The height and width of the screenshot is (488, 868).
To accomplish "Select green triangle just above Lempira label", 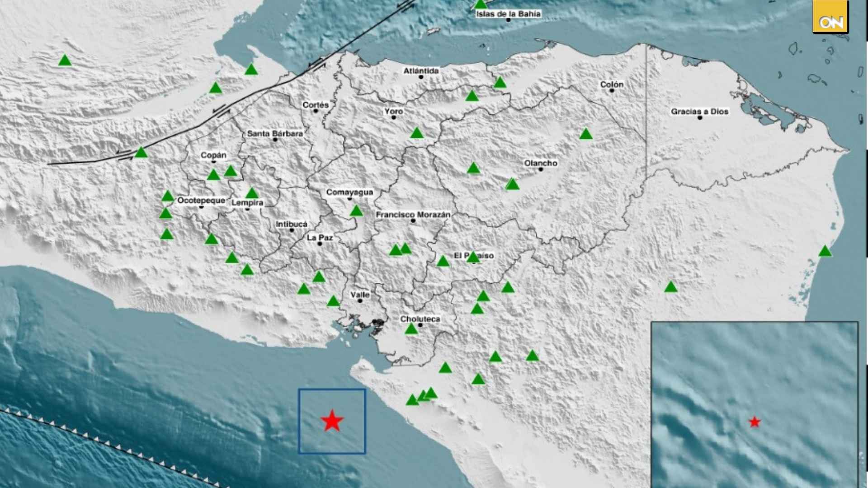I will [x=252, y=193].
